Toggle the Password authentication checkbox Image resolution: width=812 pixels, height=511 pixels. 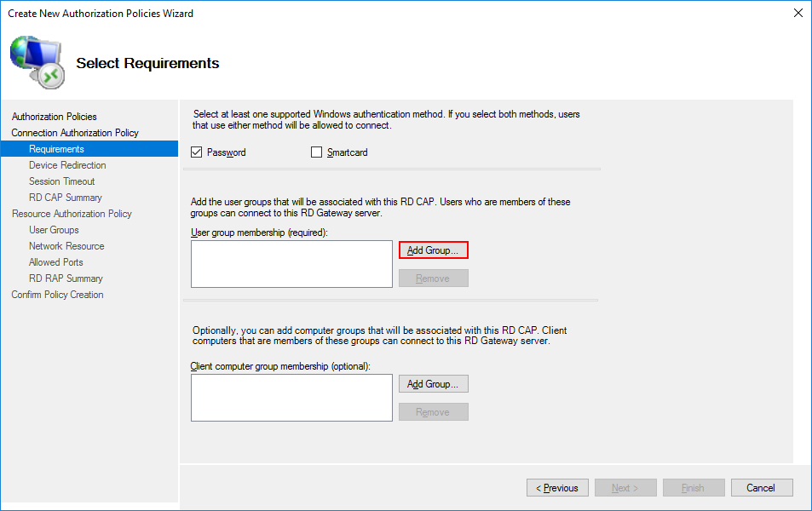[198, 152]
